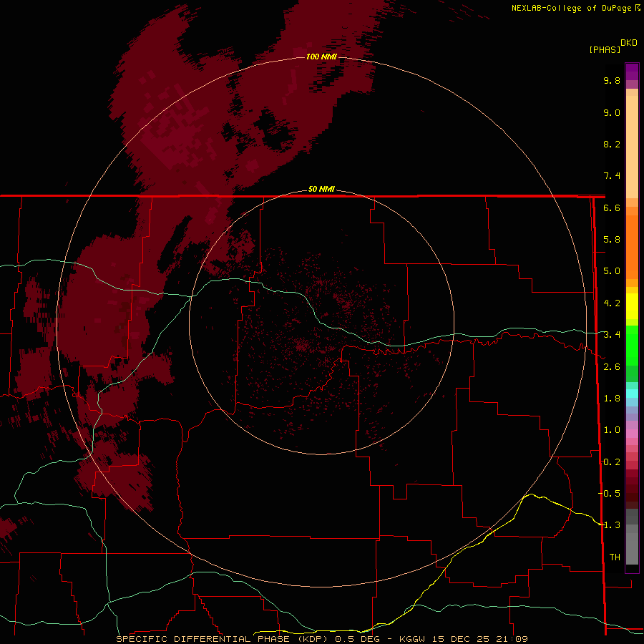This screenshot has height=644, width=644.
Task: Click the cyan segment of the color bar
Action: [x=632, y=394]
